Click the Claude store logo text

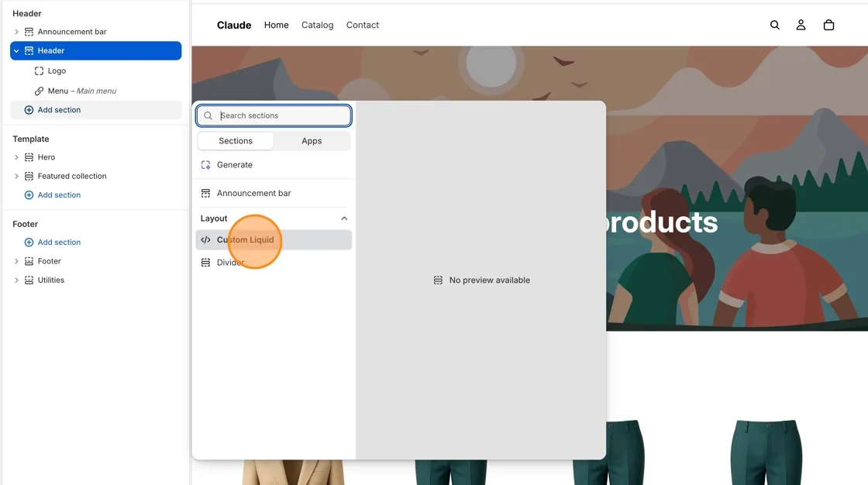pos(234,25)
